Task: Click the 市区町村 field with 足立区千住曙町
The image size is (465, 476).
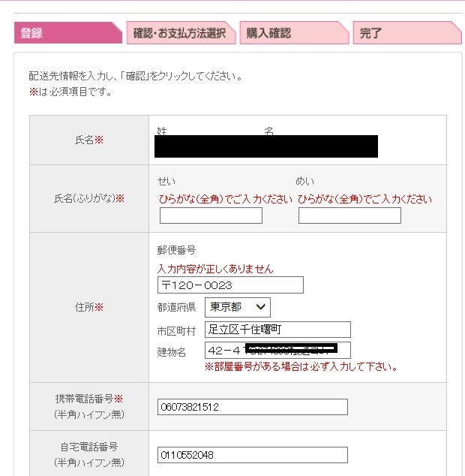Action: click(x=277, y=330)
